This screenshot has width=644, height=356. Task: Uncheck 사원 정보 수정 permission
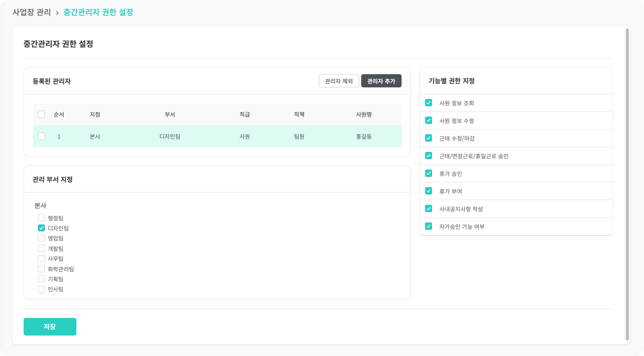(x=428, y=120)
